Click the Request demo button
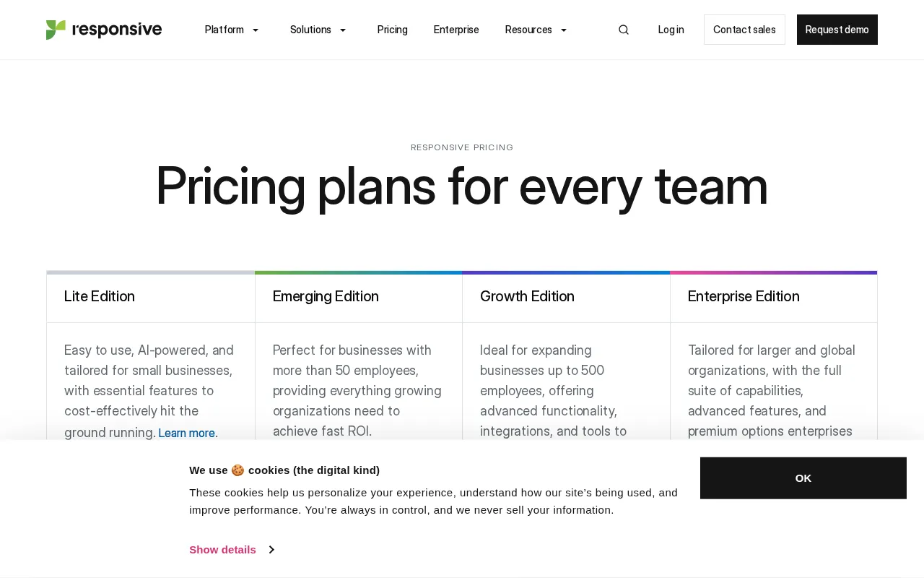 837,30
